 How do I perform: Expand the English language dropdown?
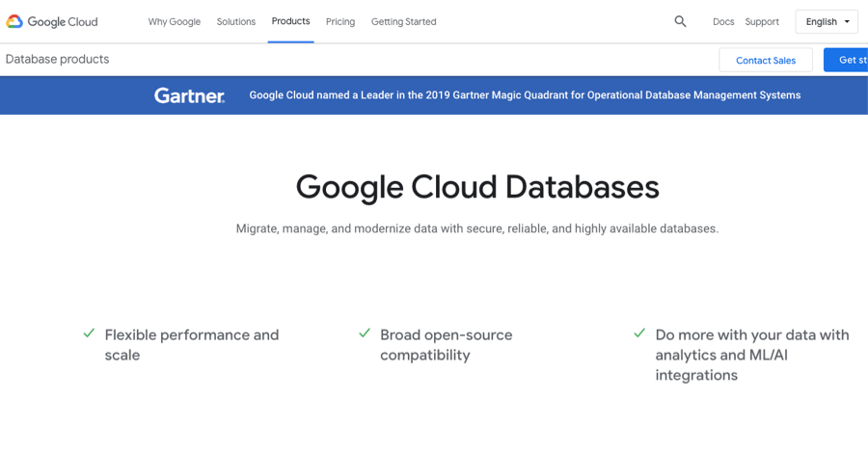click(827, 21)
